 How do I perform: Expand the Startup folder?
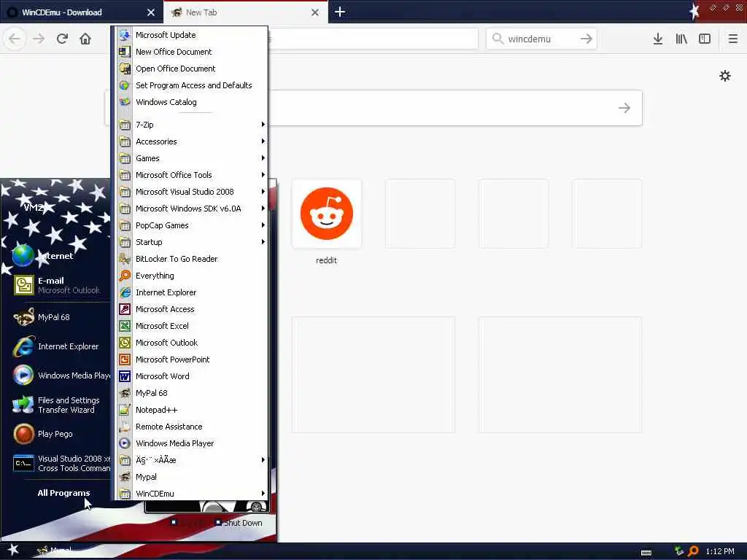coord(192,242)
